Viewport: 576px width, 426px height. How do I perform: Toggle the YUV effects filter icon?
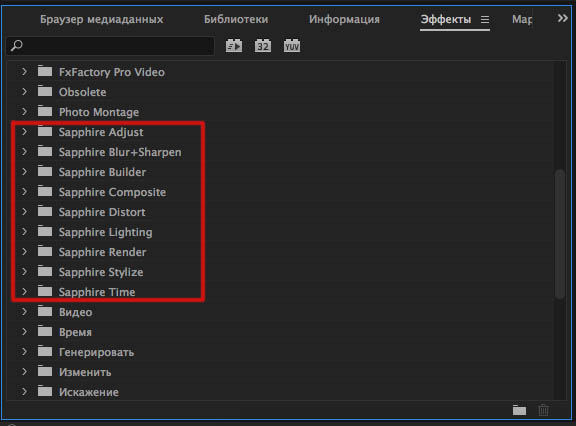point(292,46)
